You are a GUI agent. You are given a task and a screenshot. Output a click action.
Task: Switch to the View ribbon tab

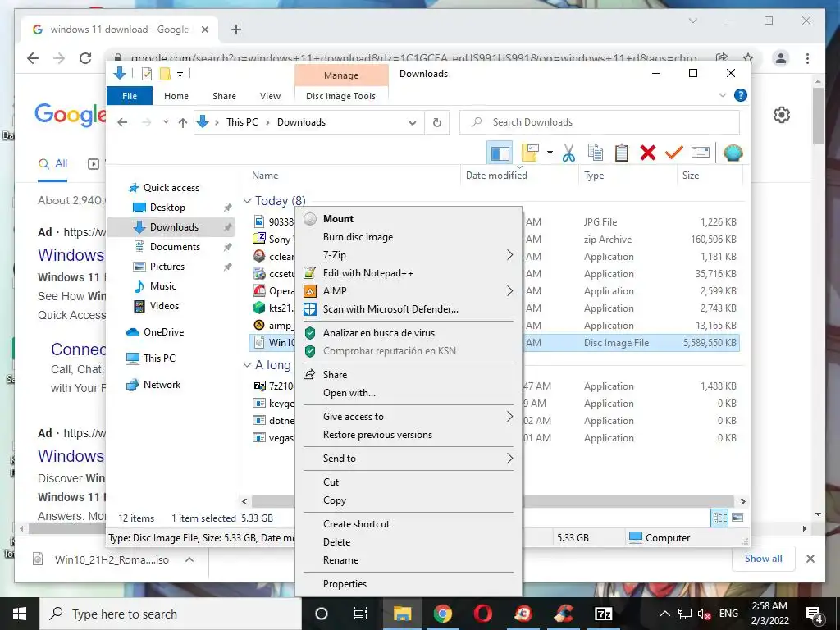270,96
